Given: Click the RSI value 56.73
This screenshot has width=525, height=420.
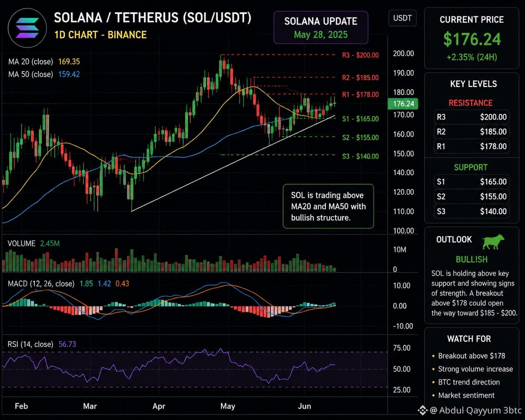Looking at the screenshot, I should pos(67,344).
